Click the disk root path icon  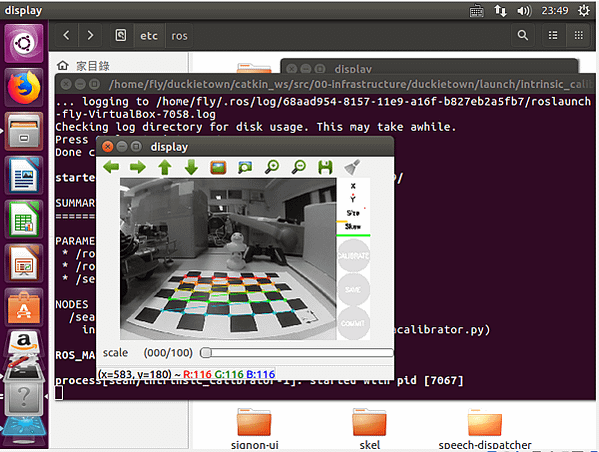point(121,36)
